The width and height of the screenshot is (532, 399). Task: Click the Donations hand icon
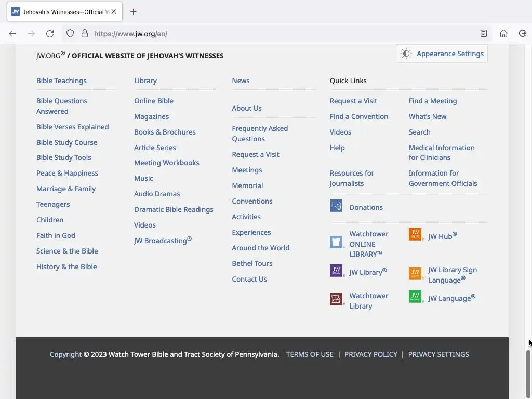coord(336,206)
